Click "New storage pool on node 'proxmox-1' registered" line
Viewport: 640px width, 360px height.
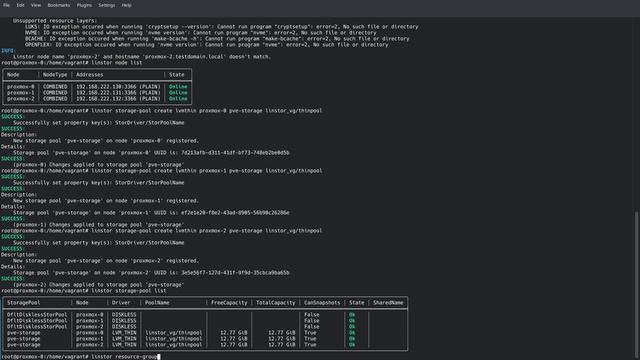(x=106, y=201)
